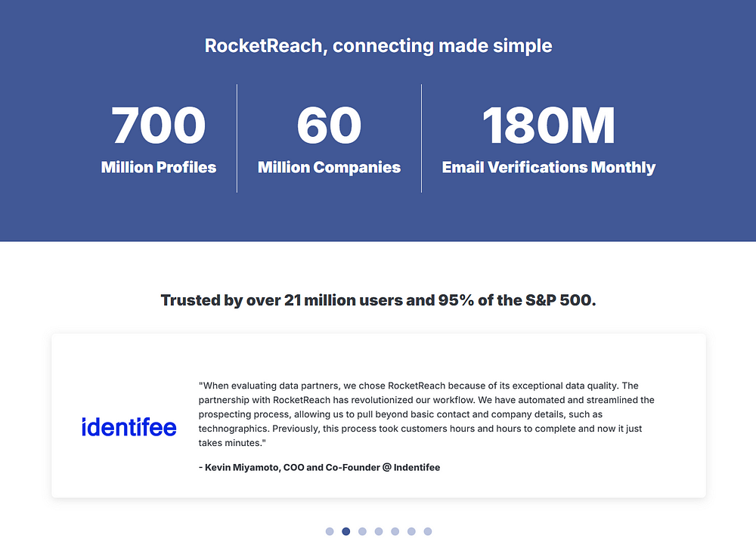Click the vertical divider between 700 and 60
This screenshot has height=539, width=756.
pos(237,138)
